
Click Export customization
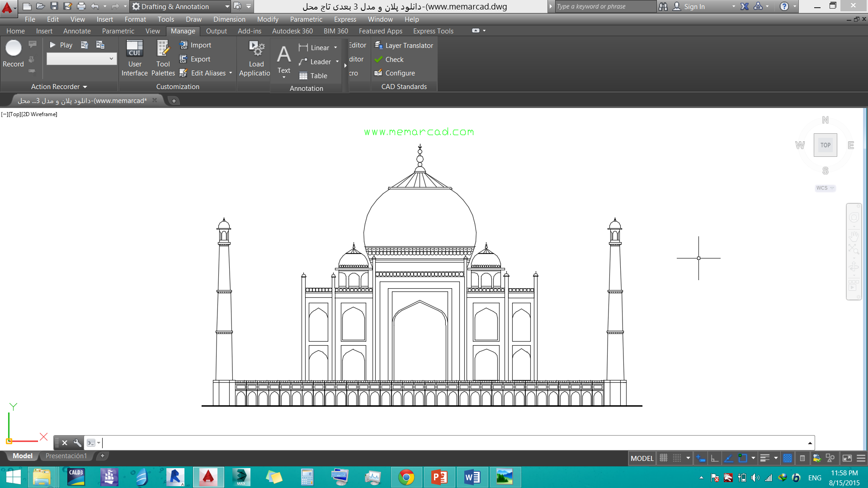[x=195, y=59]
